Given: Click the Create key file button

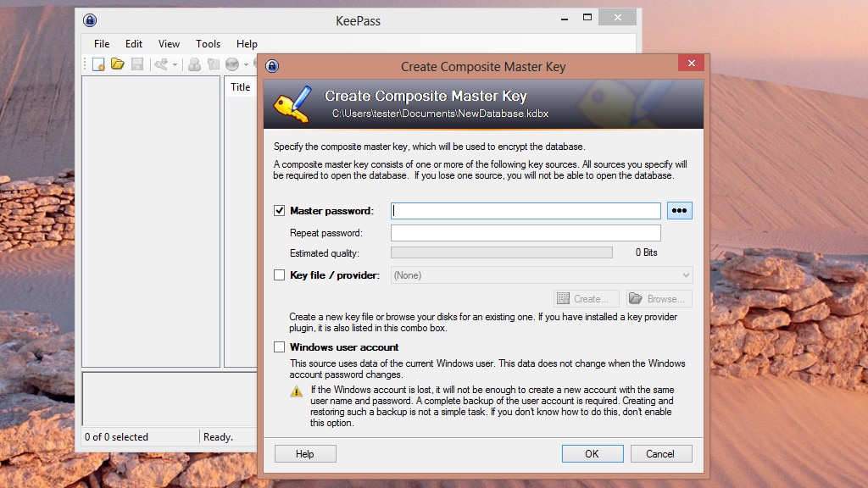Looking at the screenshot, I should pyautogui.click(x=587, y=299).
